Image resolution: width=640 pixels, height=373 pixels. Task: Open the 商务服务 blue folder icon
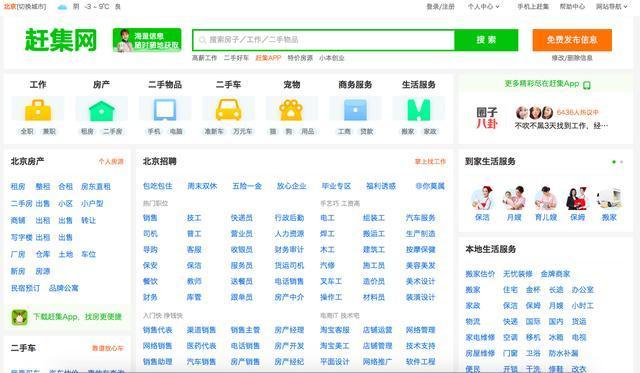pyautogui.click(x=355, y=110)
